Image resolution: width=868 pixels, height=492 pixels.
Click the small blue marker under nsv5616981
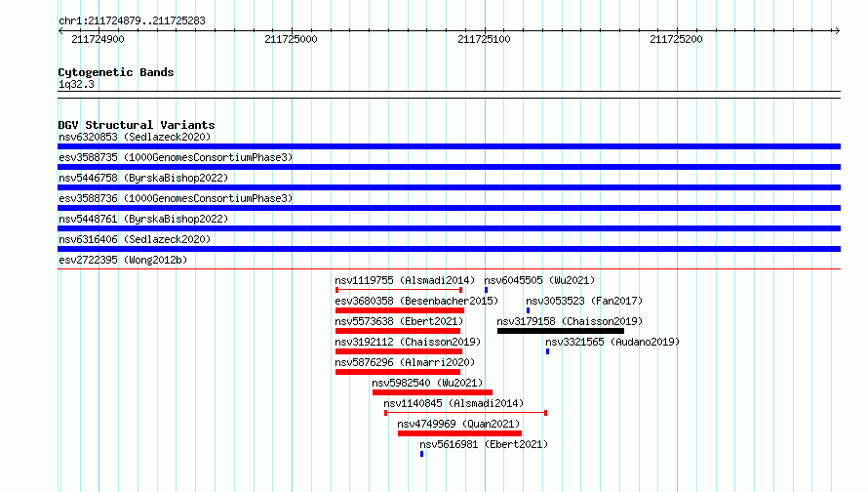(422, 454)
